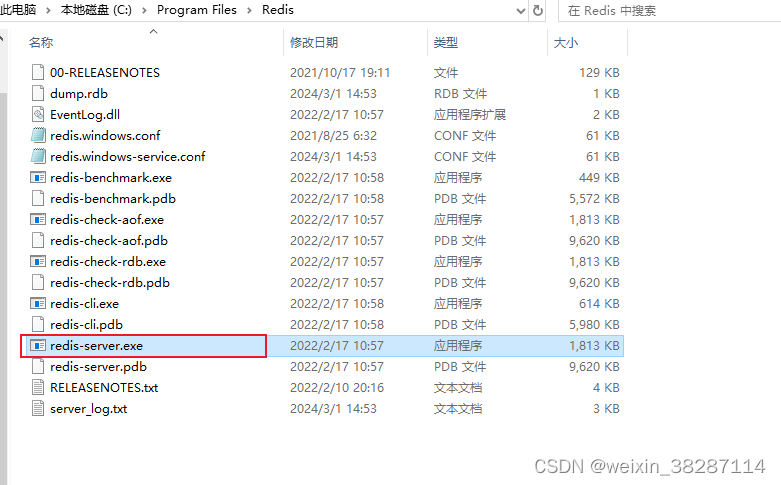Select the file named redis.windows.conf
781x485 pixels.
(105, 135)
